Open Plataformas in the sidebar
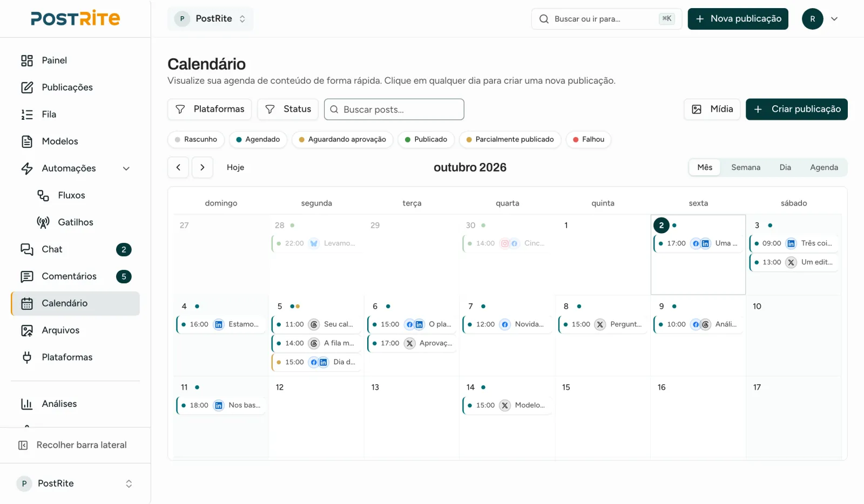Screen dimensions: 864x504 point(75,357)
